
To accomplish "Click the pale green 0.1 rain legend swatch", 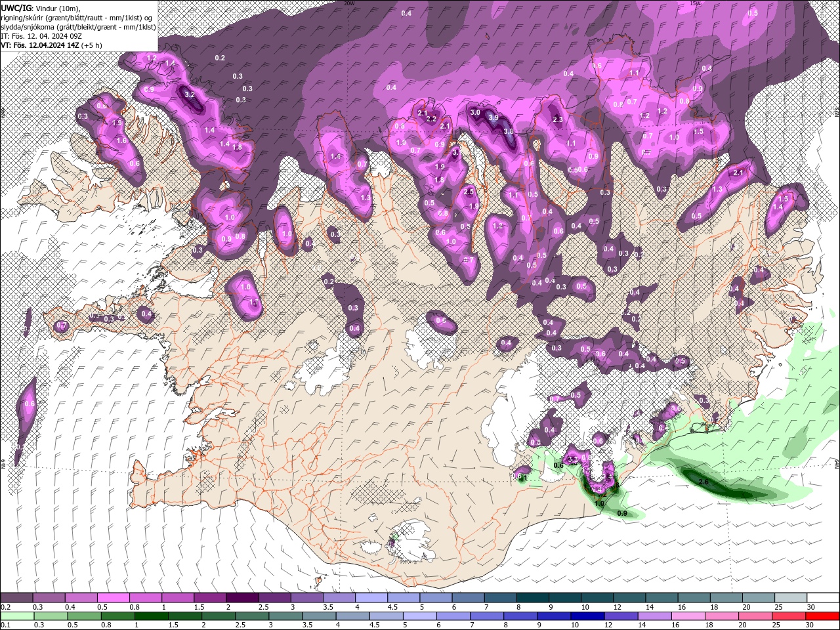I will [x=17, y=616].
